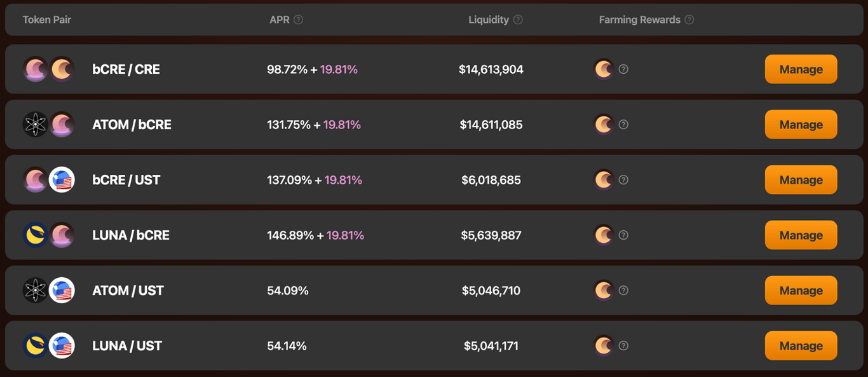Click the LUNA token icon in LUNA / bCRE row
Image resolution: width=868 pixels, height=377 pixels.
(x=36, y=235)
